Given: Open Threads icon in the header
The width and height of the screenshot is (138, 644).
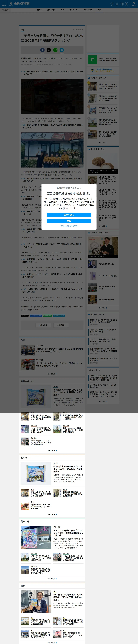Looking at the screenshot, I should point(126,4).
